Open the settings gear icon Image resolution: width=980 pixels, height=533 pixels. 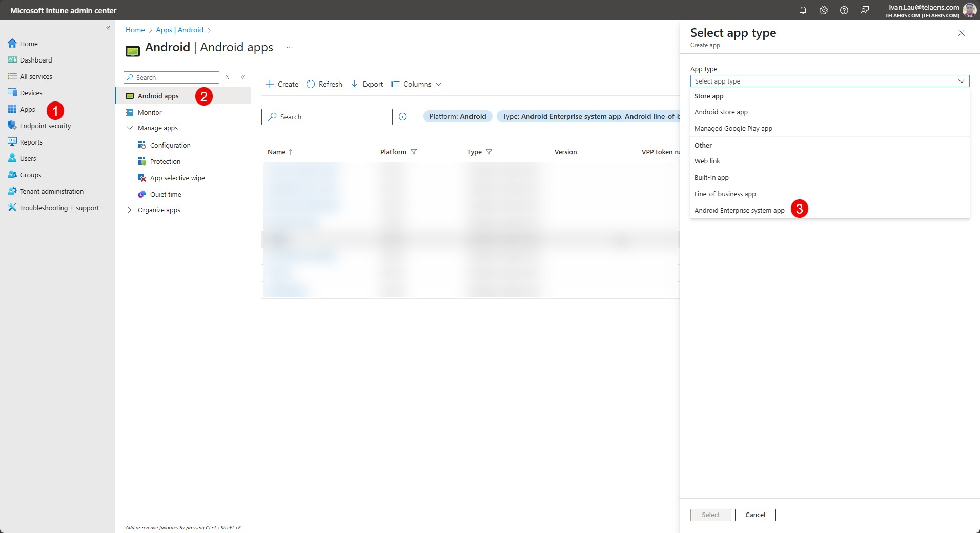(824, 10)
